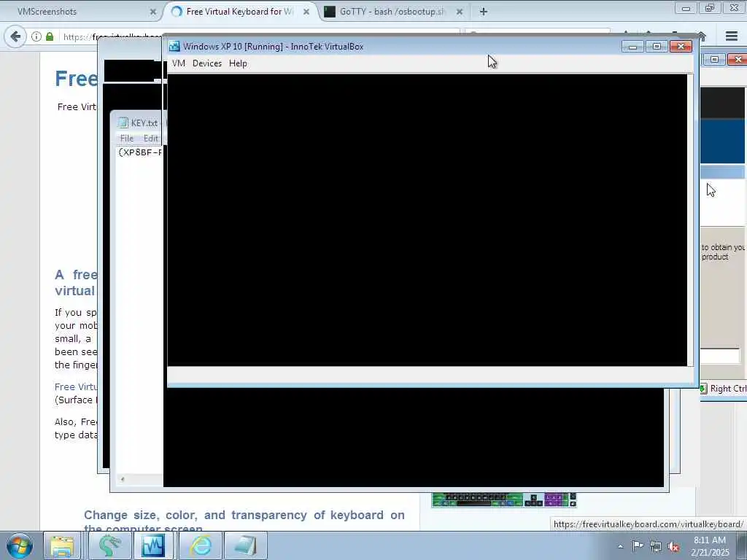Open the Help menu in VirtualBox
Viewport: 747px width, 560px height.
click(x=238, y=63)
